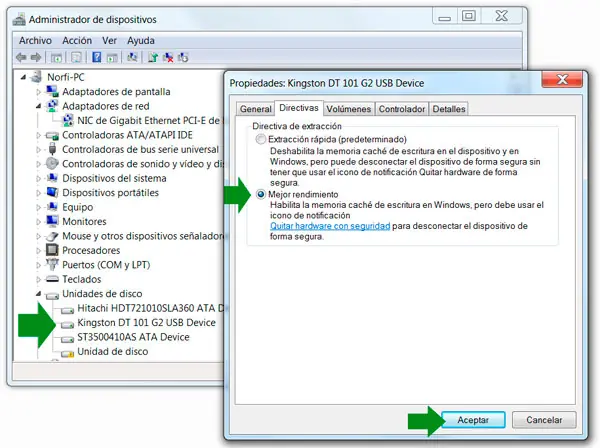Image resolution: width=600 pixels, height=448 pixels.
Task: Click the Controladoras ATA/ATAPI IDE icon
Action: (x=52, y=135)
